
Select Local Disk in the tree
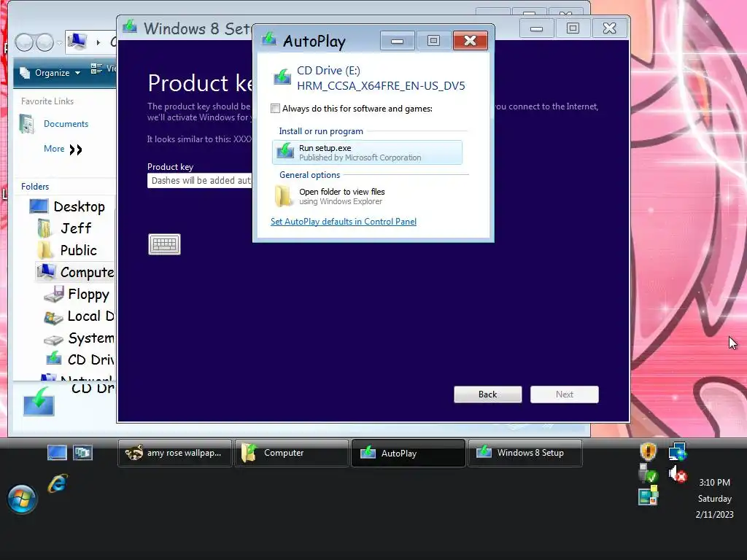pyautogui.click(x=90, y=316)
